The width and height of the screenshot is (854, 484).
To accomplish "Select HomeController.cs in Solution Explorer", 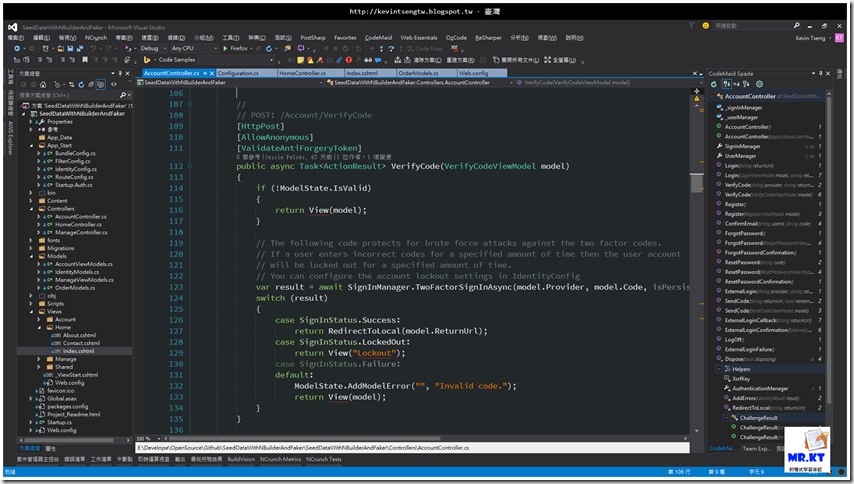I will click(78, 224).
